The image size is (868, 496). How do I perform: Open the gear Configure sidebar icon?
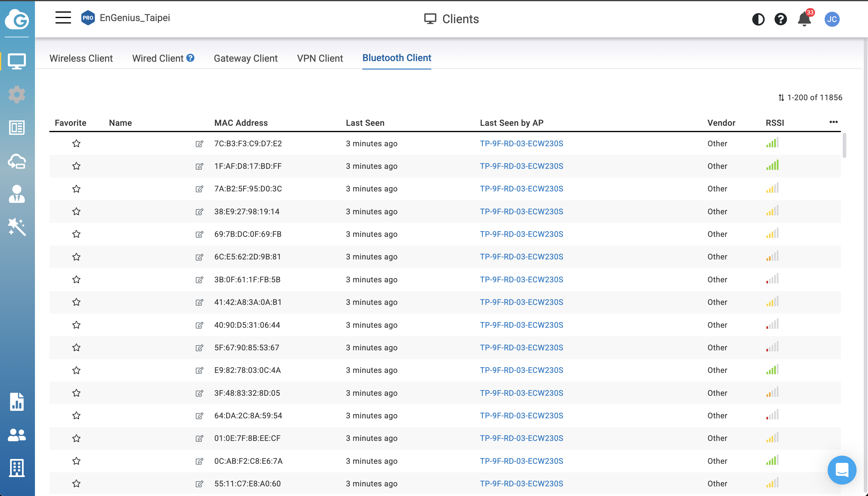(17, 95)
